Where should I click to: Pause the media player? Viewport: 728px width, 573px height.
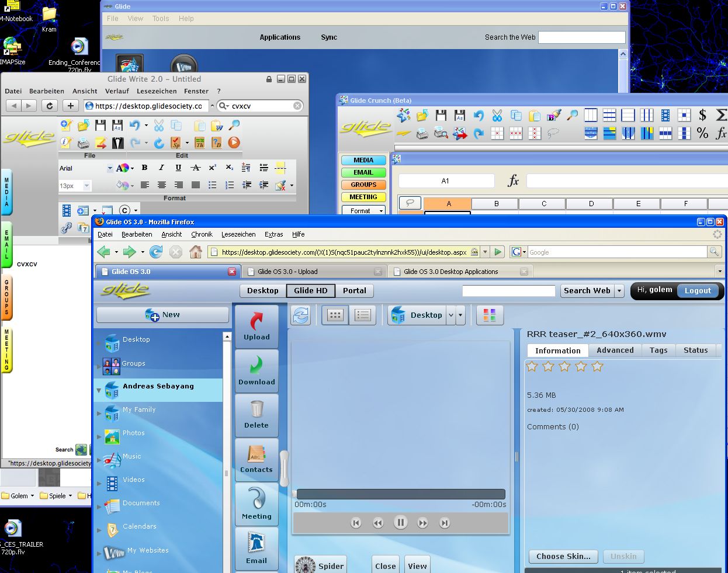[x=400, y=523]
